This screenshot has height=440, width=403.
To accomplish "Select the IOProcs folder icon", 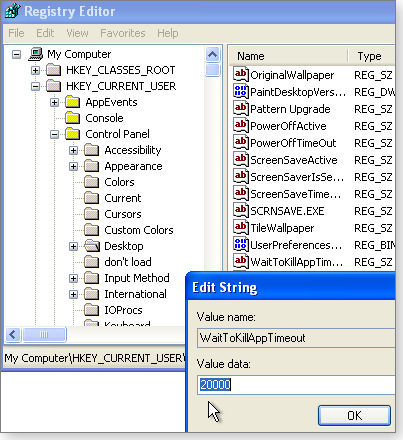I will coord(91,310).
